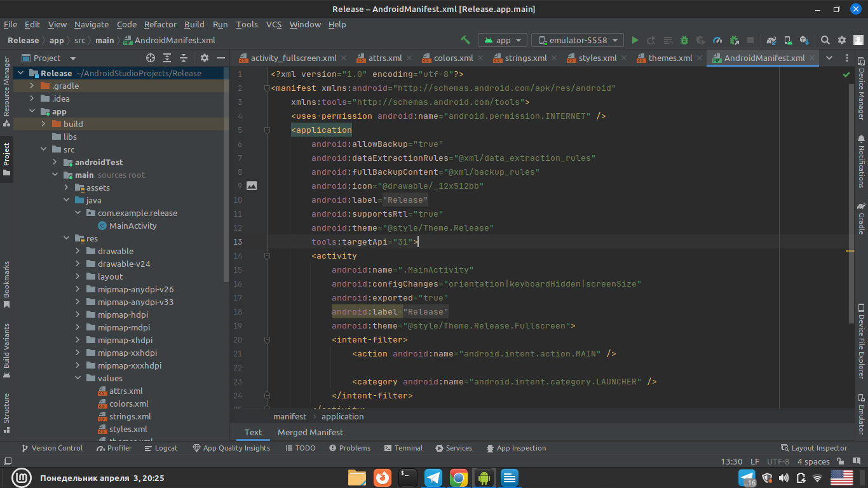Expand the drawable folder in tree
The height and width of the screenshot is (488, 868).
78,251
